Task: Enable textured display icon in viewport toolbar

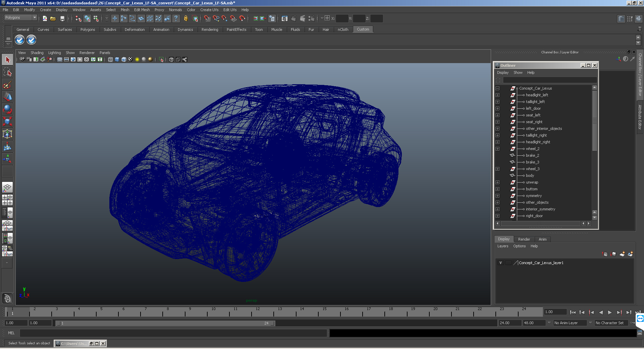Action: click(130, 59)
